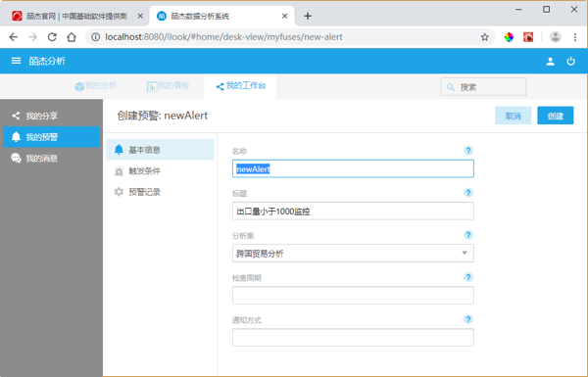Viewport: 588px width, 377px height.
Task: Expand the 分析集 dropdown arrow
Action: (465, 253)
